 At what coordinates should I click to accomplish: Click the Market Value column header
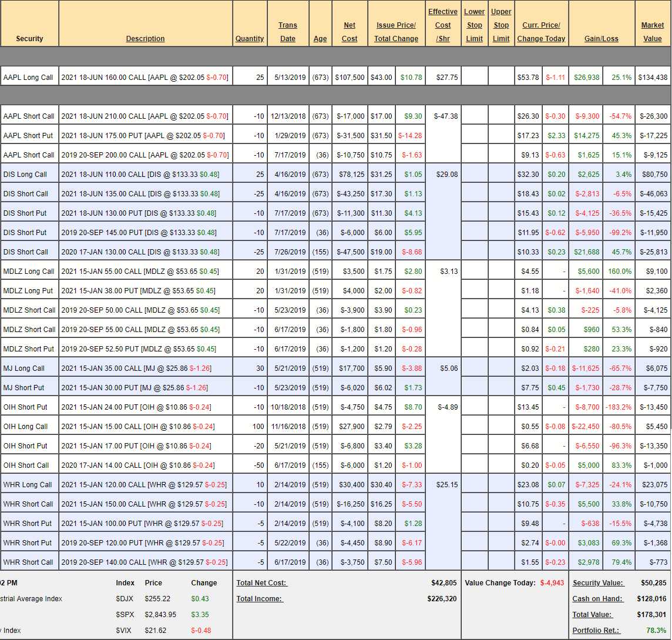click(652, 32)
